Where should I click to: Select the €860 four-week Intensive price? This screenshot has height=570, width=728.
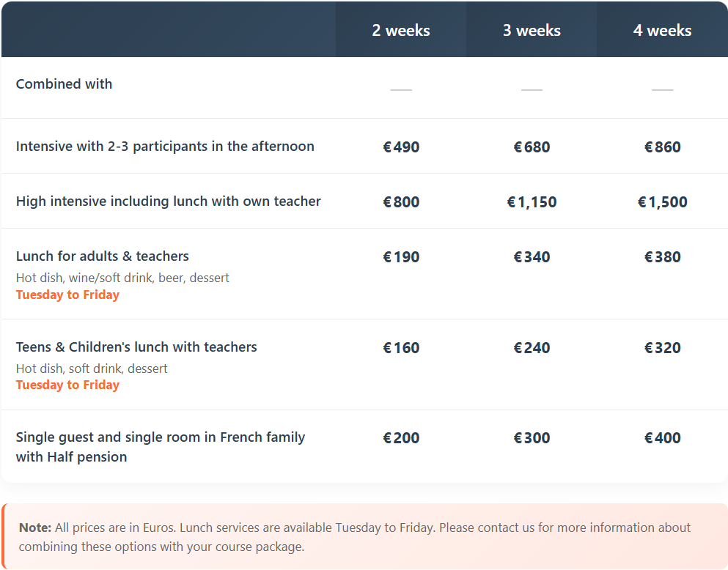[662, 147]
